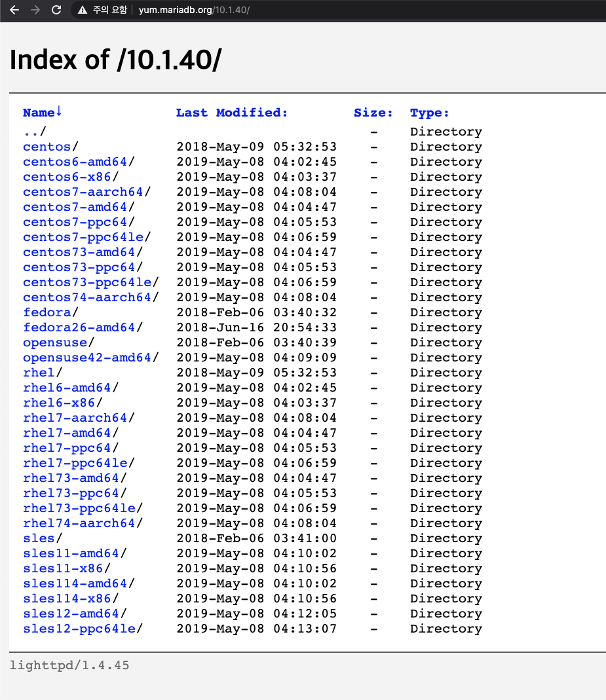
Task: Open the rhel74-aarch64 directory
Action: 79,523
